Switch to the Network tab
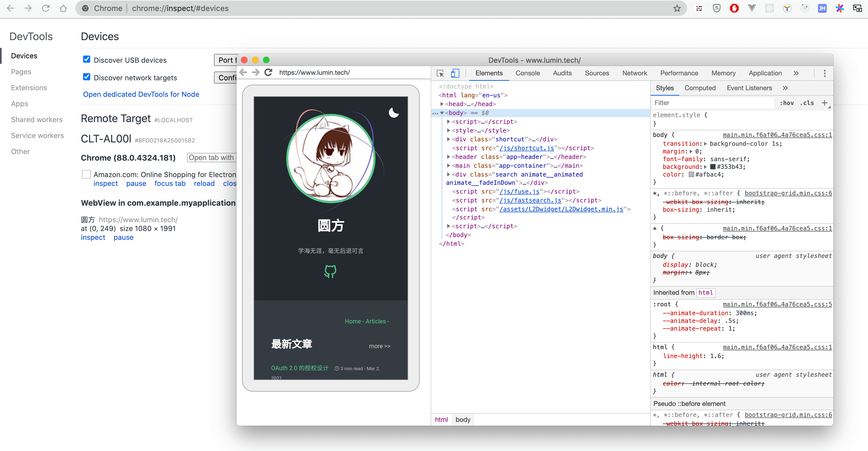868x451 pixels. click(x=634, y=73)
